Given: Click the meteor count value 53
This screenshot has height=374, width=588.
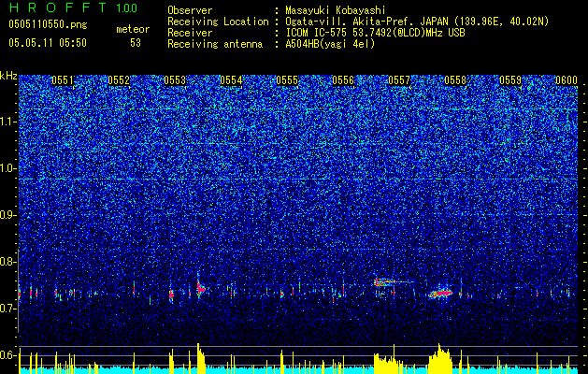Looking at the screenshot, I should [x=136, y=43].
